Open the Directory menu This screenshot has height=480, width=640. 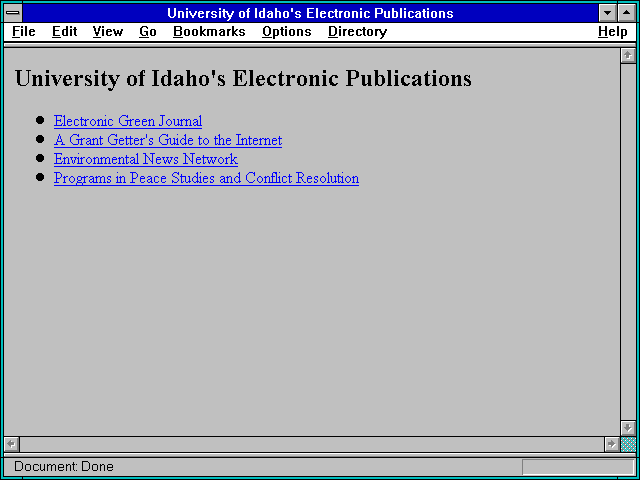tap(358, 32)
